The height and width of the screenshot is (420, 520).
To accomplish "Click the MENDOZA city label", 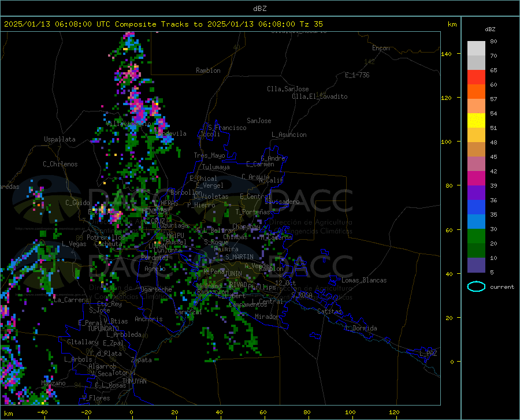I will coord(154,211).
